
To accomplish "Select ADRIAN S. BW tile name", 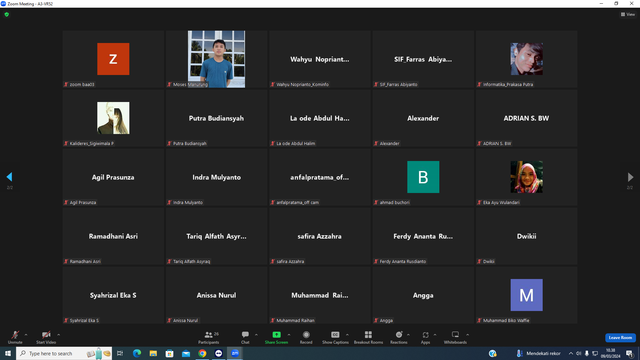I will (526, 118).
